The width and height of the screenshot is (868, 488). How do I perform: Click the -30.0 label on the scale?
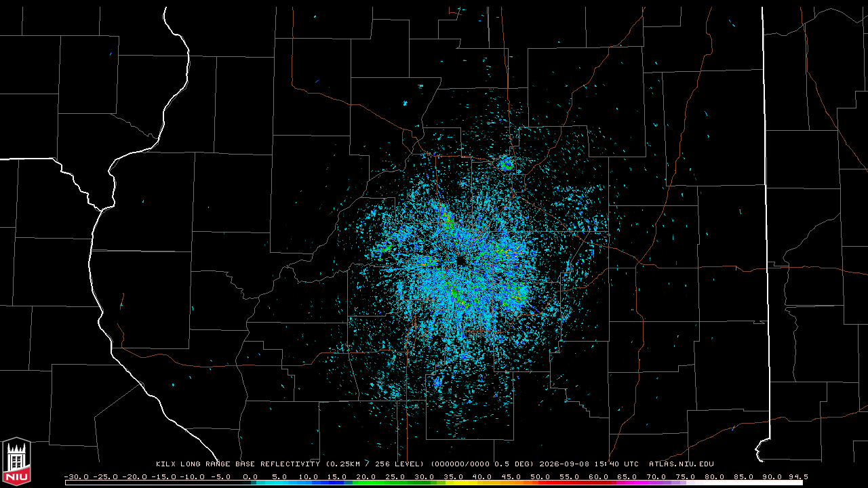76,476
